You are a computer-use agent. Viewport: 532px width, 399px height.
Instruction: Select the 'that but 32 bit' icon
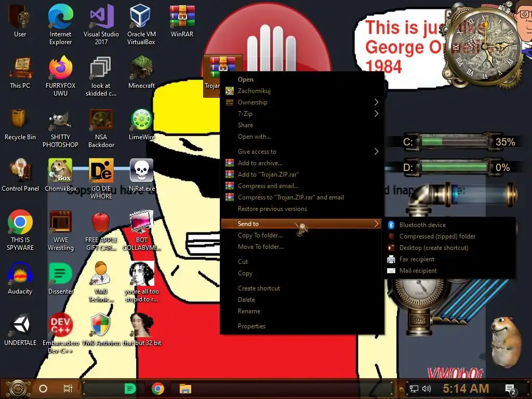tap(141, 330)
